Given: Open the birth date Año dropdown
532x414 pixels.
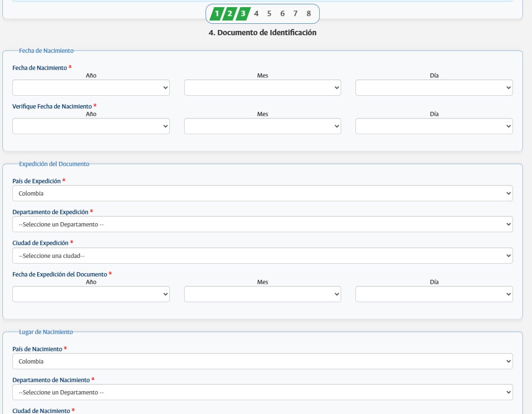Looking at the screenshot, I should pyautogui.click(x=91, y=88).
